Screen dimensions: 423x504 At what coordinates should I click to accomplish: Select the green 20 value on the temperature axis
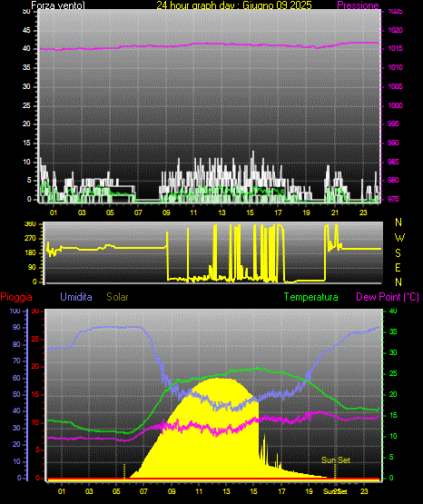click(x=393, y=394)
